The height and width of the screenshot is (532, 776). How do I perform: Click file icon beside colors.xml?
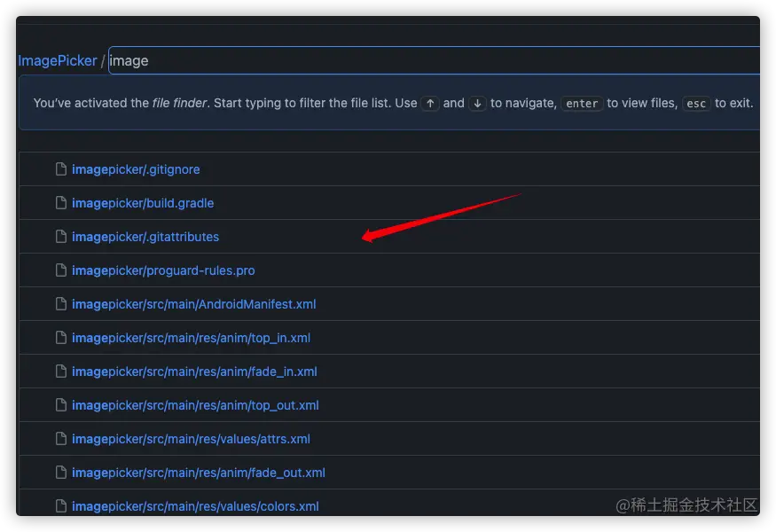[x=61, y=505]
